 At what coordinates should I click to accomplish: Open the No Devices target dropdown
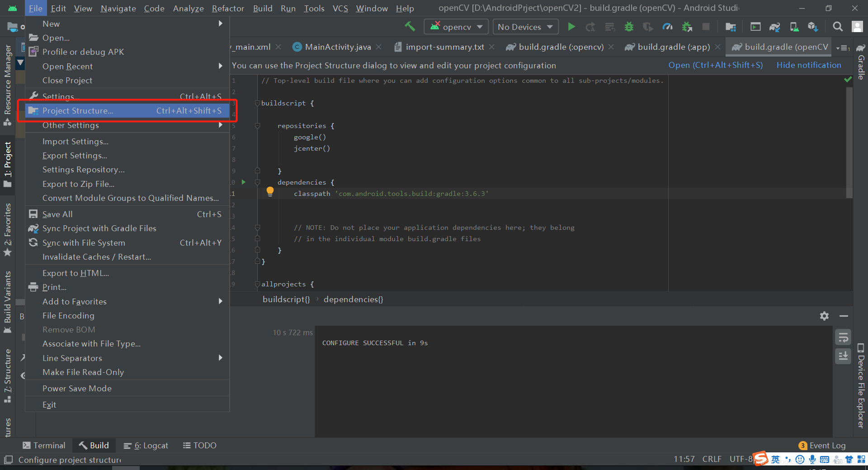tap(525, 27)
